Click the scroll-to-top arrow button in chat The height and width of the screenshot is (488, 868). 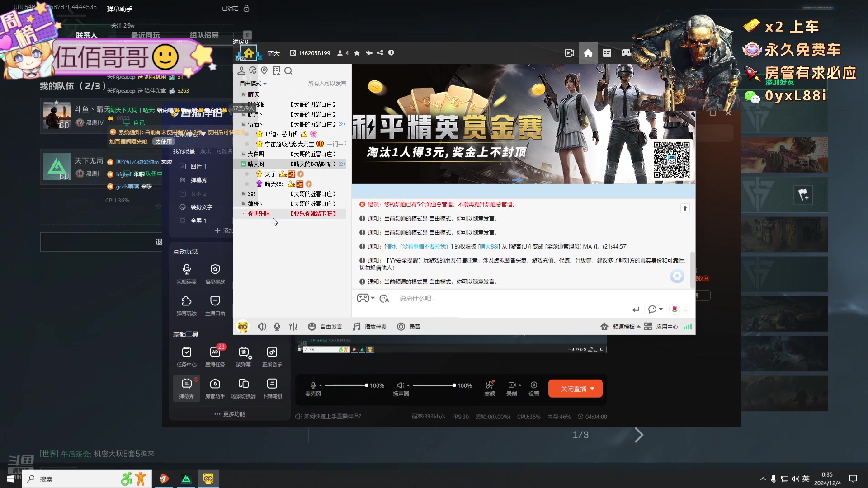pyautogui.click(x=685, y=208)
